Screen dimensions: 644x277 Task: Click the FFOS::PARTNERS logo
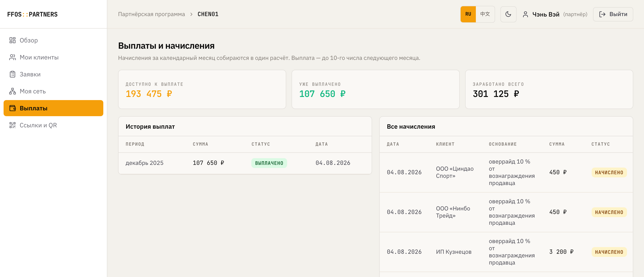(x=32, y=14)
